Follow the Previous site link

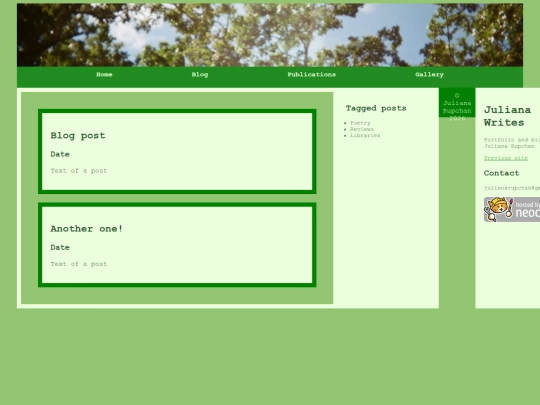pyautogui.click(x=506, y=158)
